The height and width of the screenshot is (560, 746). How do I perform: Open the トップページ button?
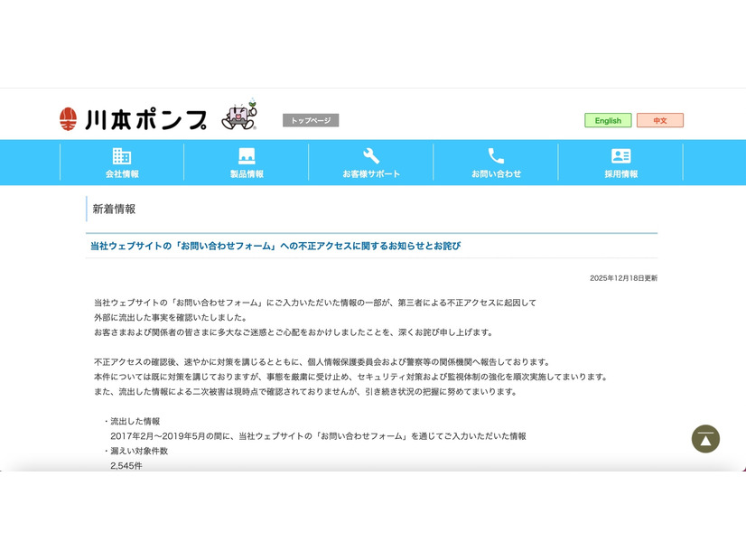point(312,119)
